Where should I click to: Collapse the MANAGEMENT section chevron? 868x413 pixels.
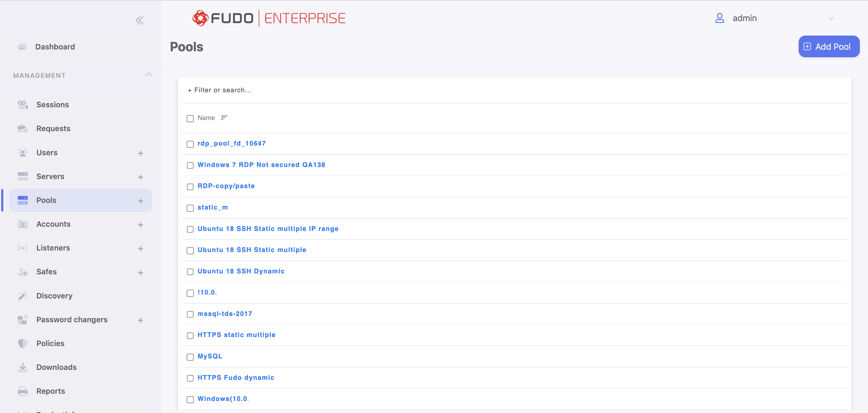tap(149, 75)
